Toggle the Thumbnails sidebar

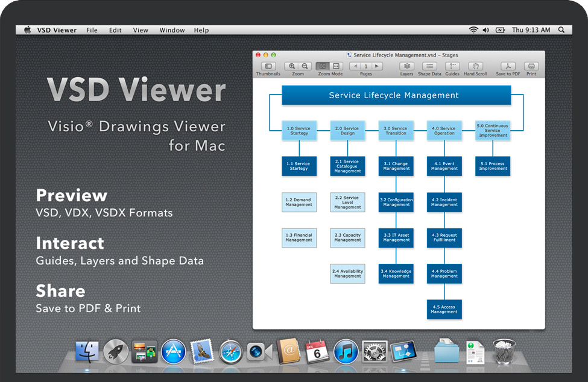coord(268,66)
